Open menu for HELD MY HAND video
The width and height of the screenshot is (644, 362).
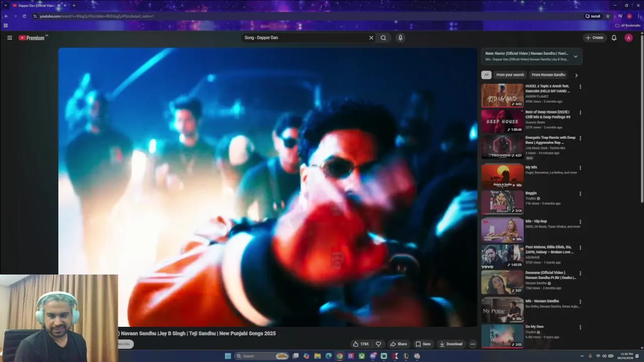580,87
